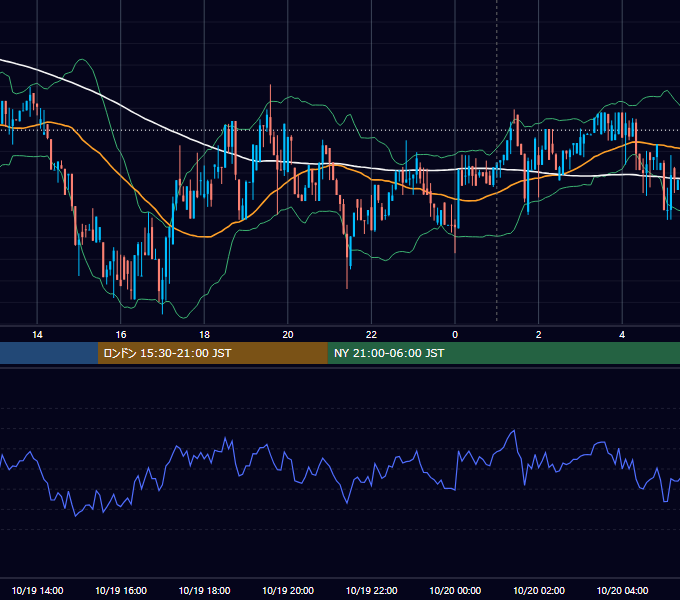The image size is (680, 600).
Task: Click the hour label 18 on chart axis
Action: pyautogui.click(x=204, y=335)
